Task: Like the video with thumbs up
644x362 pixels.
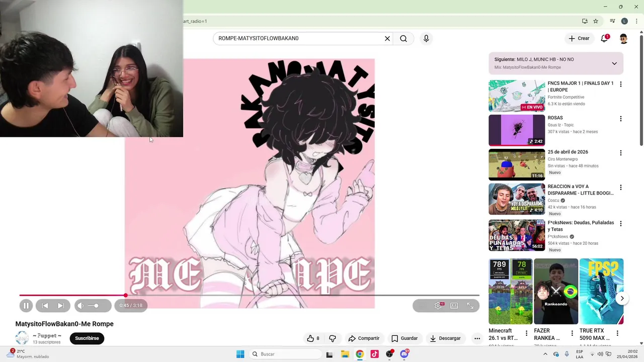Action: tap(313, 338)
